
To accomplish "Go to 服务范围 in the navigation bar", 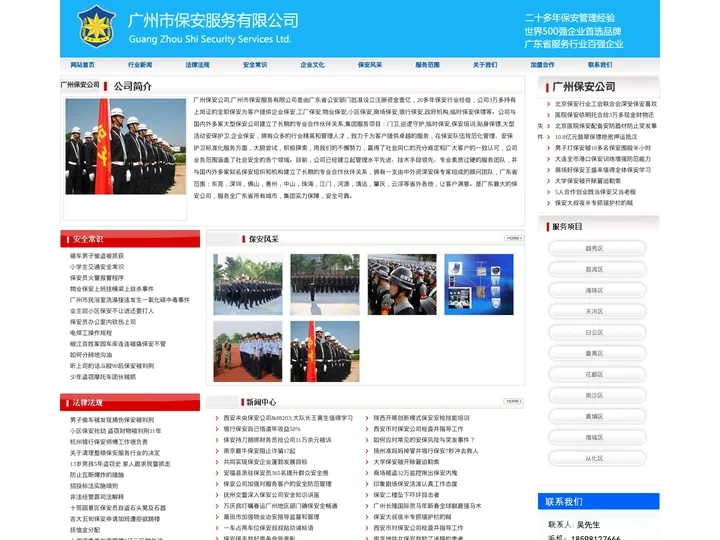I will (428, 65).
